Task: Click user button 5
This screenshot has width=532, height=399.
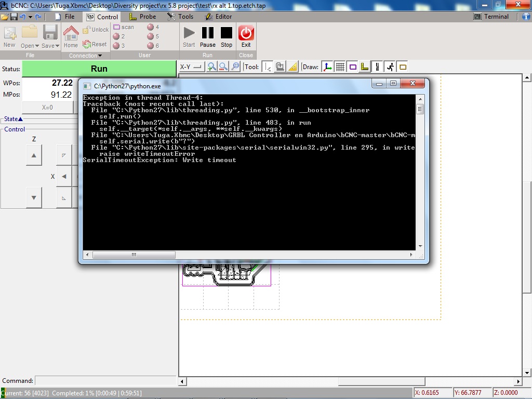Action: click(x=153, y=36)
